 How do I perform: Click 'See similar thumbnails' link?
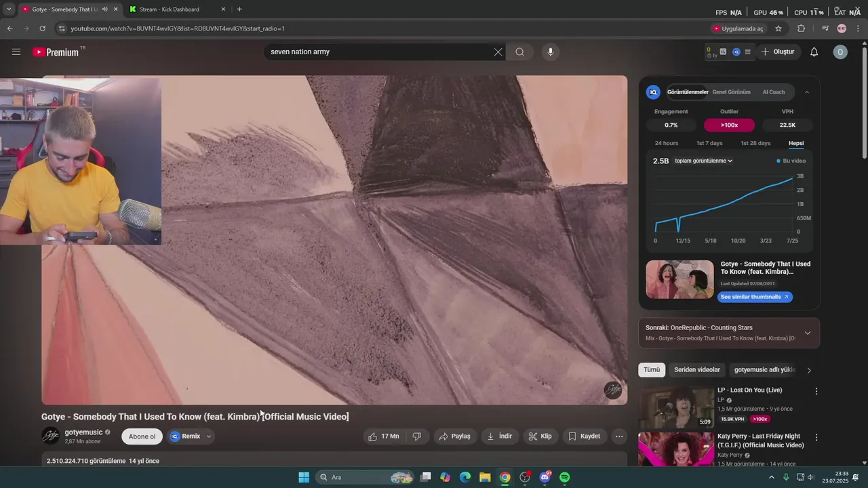pyautogui.click(x=755, y=297)
